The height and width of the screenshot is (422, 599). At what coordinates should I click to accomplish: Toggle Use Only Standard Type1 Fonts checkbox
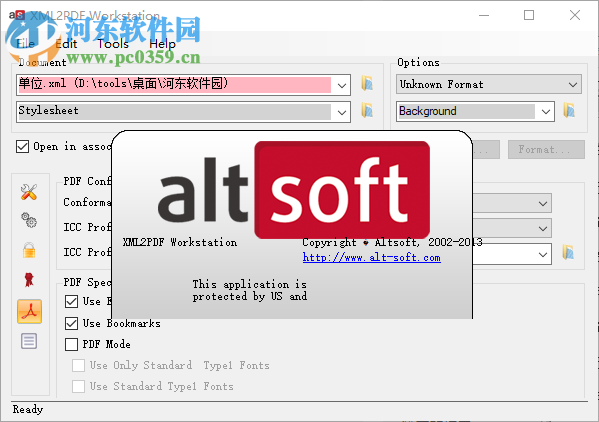78,365
